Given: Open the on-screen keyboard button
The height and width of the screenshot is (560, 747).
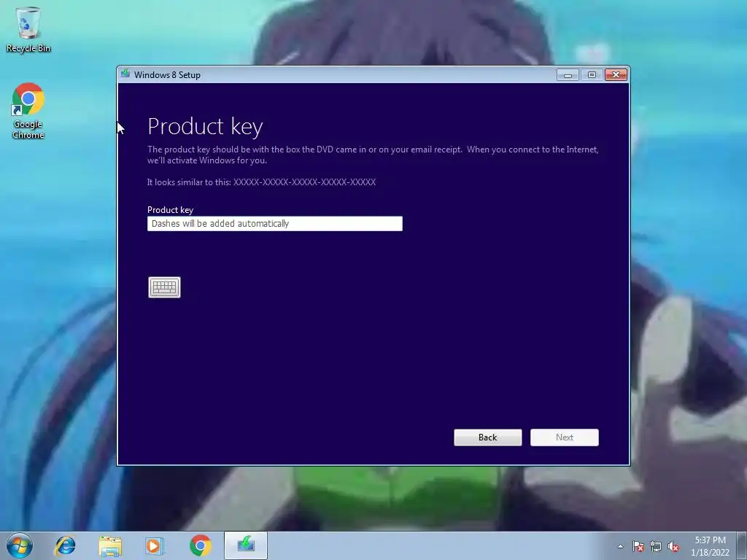Looking at the screenshot, I should pos(164,287).
